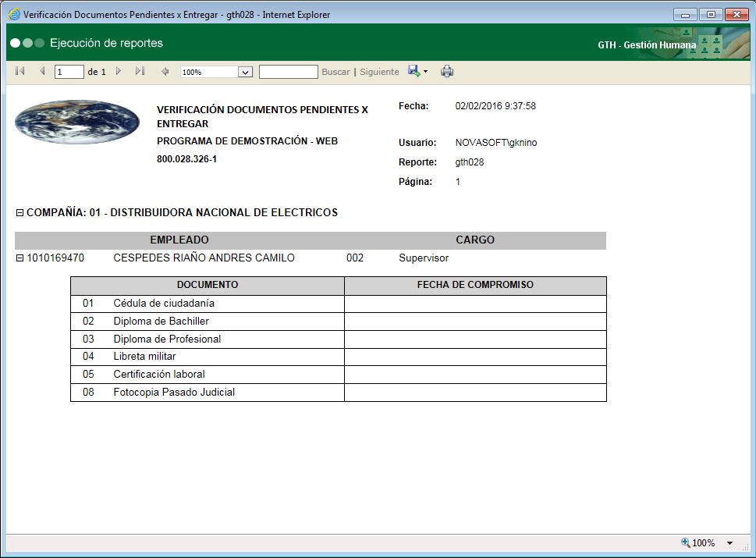Image resolution: width=756 pixels, height=558 pixels.
Task: Select the Print icon in toolbar
Action: click(x=447, y=71)
